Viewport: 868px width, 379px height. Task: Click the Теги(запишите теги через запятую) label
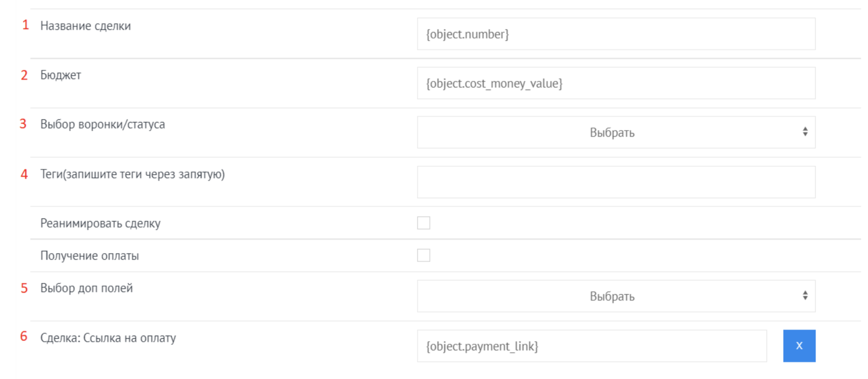point(133,175)
